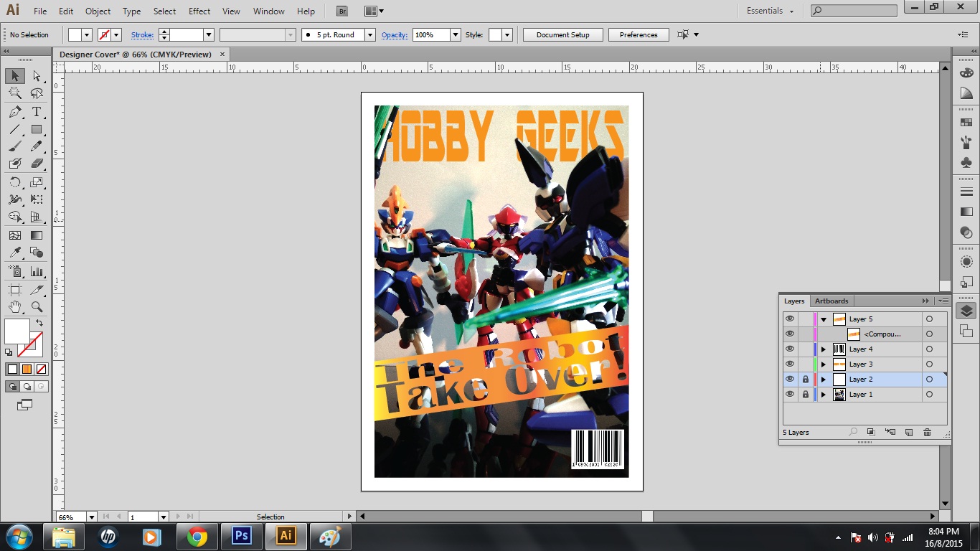Collapse Layer 5 disclosure triangle
This screenshot has width=980, height=551.
pos(824,319)
